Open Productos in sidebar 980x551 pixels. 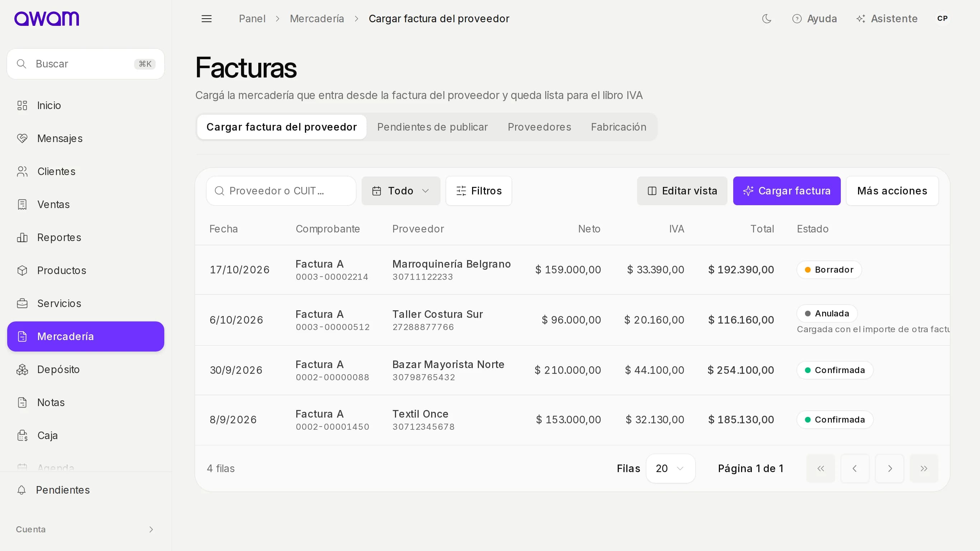coord(86,270)
